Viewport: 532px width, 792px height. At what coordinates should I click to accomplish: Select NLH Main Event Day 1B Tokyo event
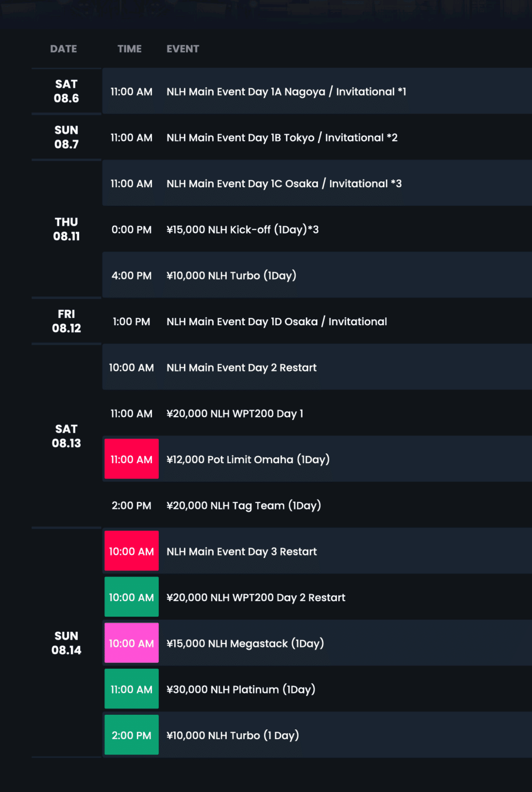pos(282,138)
